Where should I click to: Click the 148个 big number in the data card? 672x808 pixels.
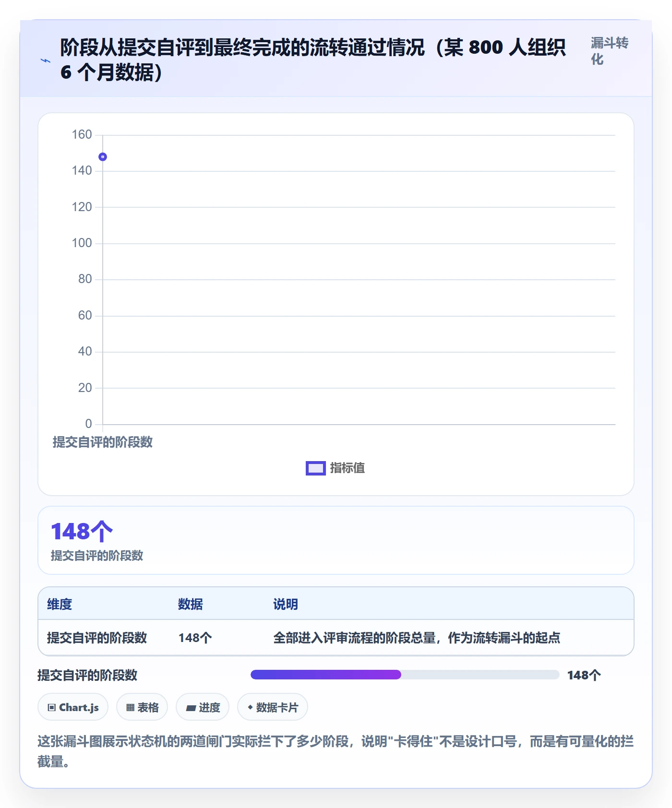[82, 531]
